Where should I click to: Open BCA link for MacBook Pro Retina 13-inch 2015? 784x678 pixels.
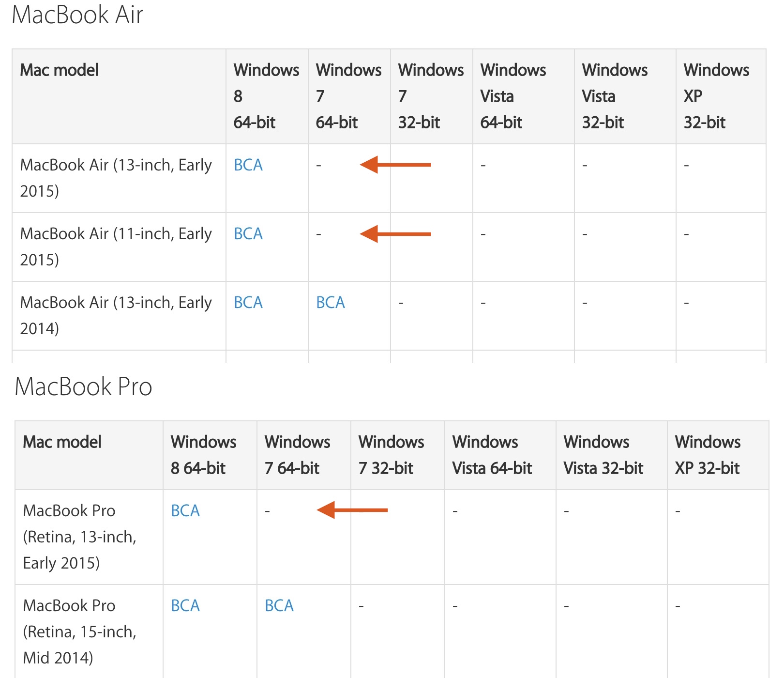[185, 511]
